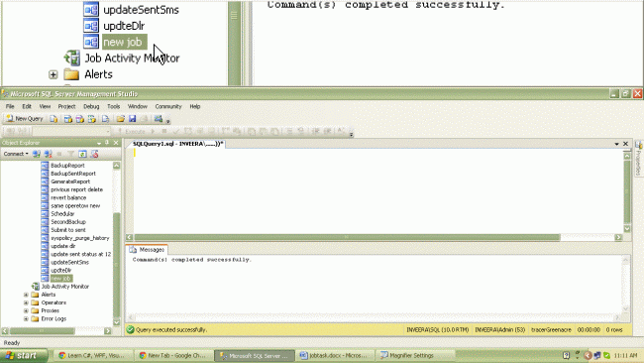Click the Refresh icon in Object Explorer
This screenshot has height=363, width=644.
coord(82,154)
